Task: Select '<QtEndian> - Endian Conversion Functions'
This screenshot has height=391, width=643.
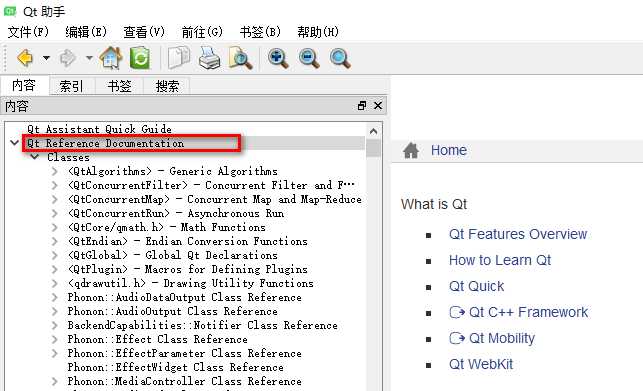Action: coord(187,241)
